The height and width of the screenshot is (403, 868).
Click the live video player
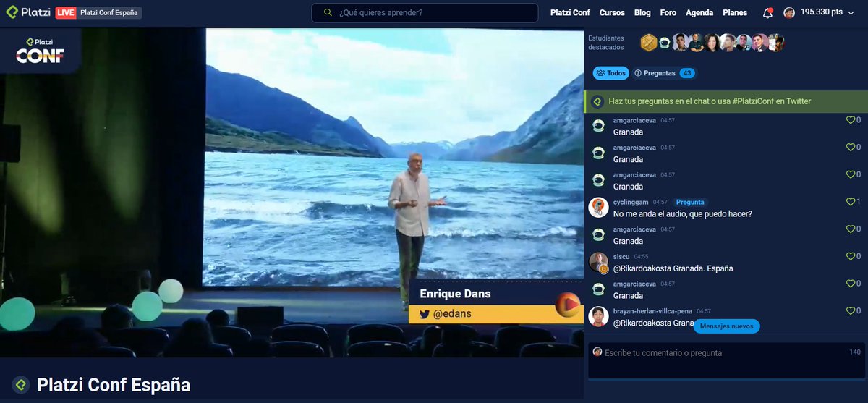pos(292,192)
